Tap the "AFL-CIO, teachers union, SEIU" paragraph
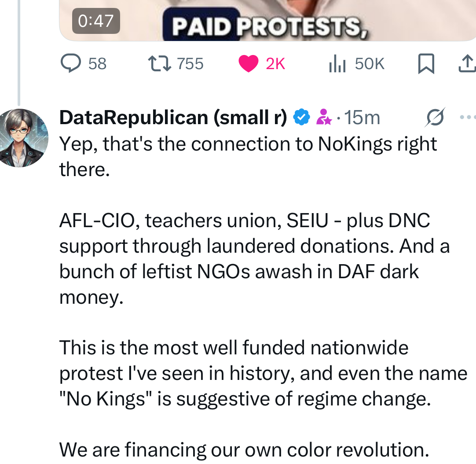This screenshot has width=476, height=464. click(x=254, y=258)
